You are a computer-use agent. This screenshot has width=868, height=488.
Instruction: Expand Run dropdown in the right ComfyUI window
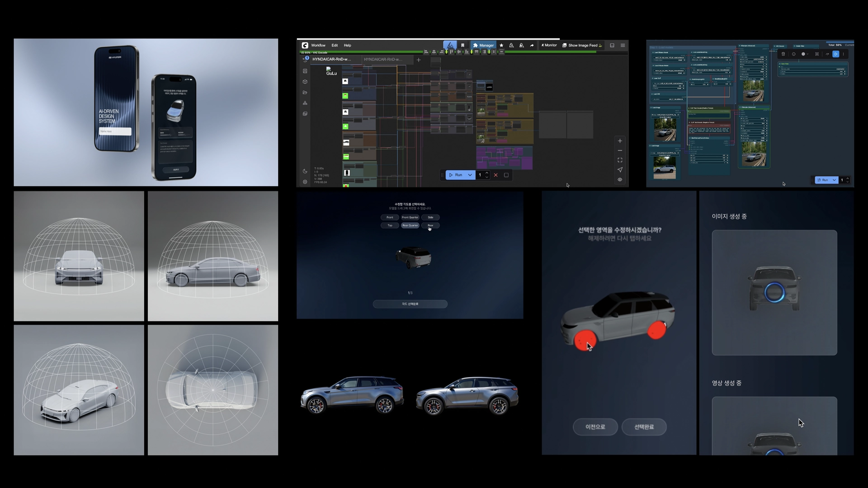tap(834, 180)
